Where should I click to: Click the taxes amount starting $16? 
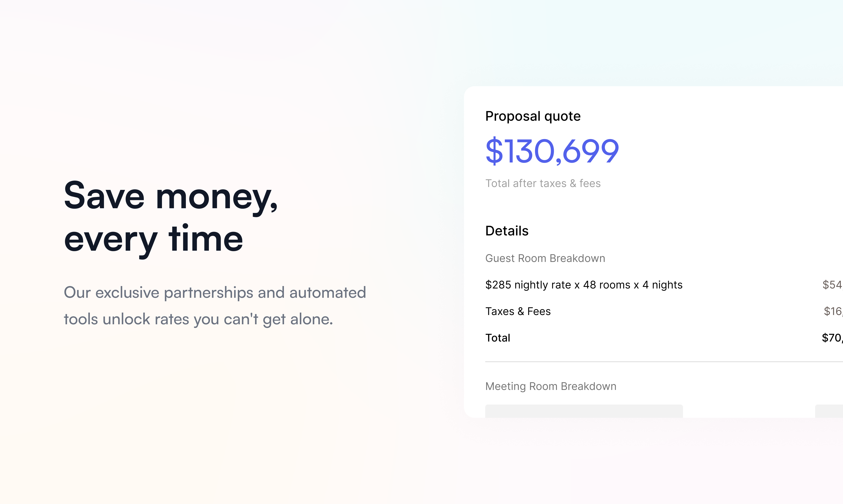click(x=833, y=311)
